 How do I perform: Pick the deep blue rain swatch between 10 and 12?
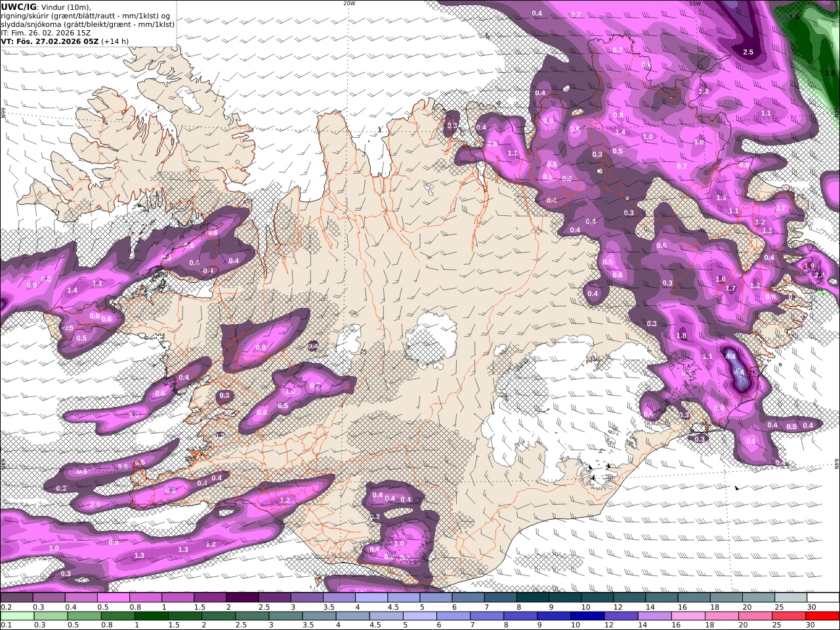[x=588, y=616]
